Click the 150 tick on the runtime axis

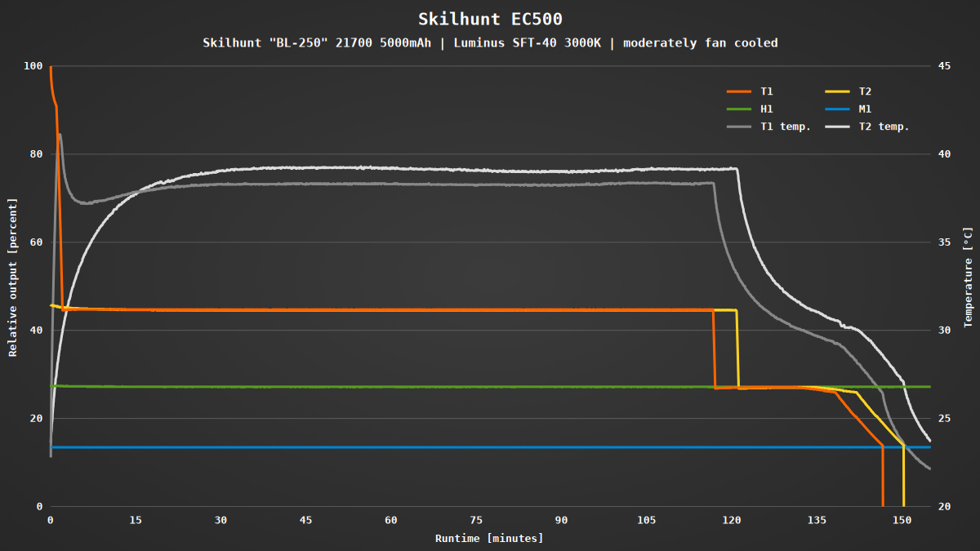click(902, 520)
